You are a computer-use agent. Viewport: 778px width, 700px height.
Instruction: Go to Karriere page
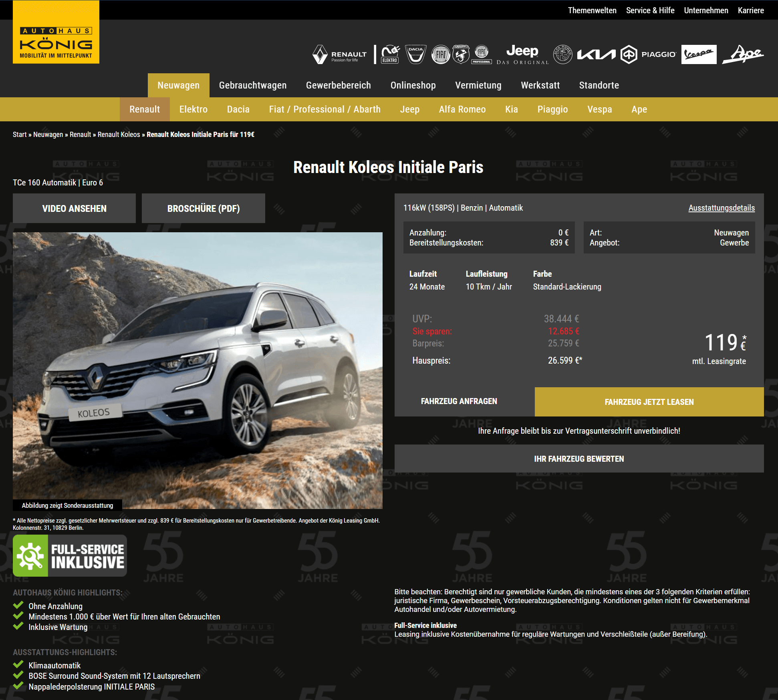pyautogui.click(x=751, y=10)
